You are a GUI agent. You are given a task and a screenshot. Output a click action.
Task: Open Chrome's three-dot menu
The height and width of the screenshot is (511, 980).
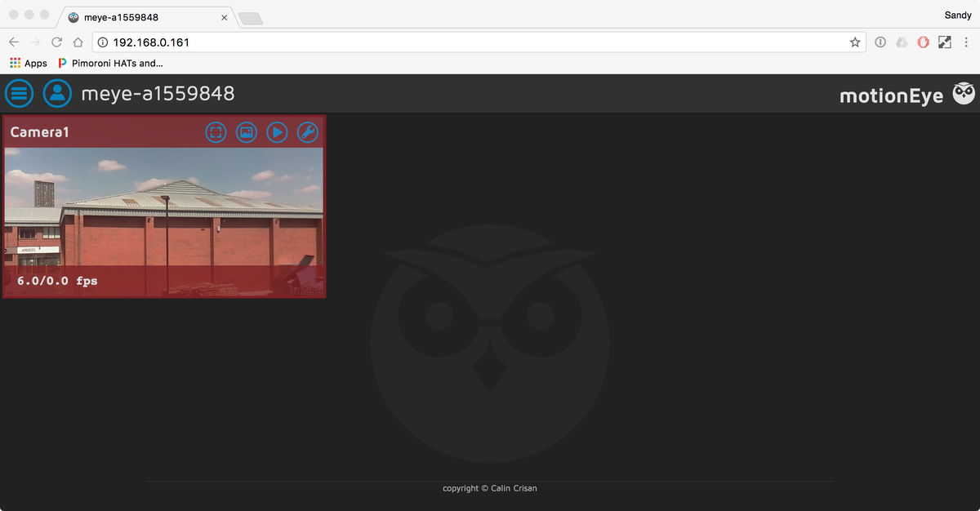coord(966,42)
